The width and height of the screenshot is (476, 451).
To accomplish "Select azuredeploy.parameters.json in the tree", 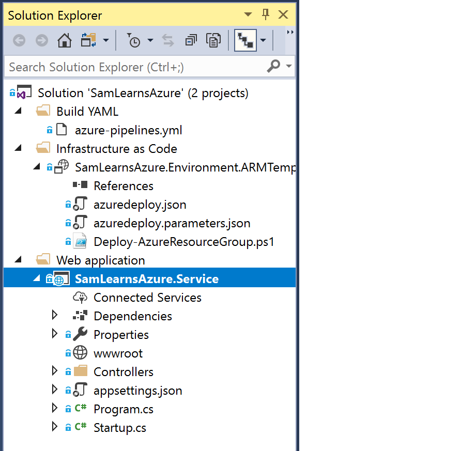I will (x=172, y=223).
